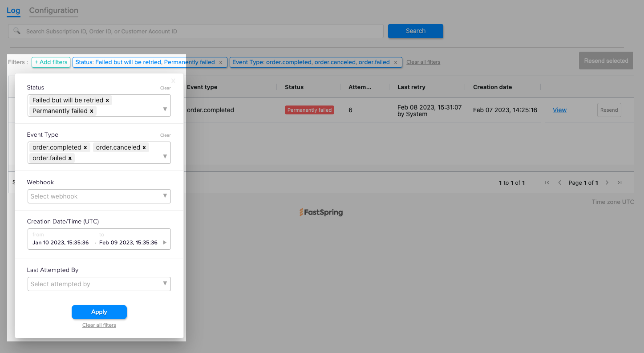
Task: Click the Add filters button
Action: 51,62
